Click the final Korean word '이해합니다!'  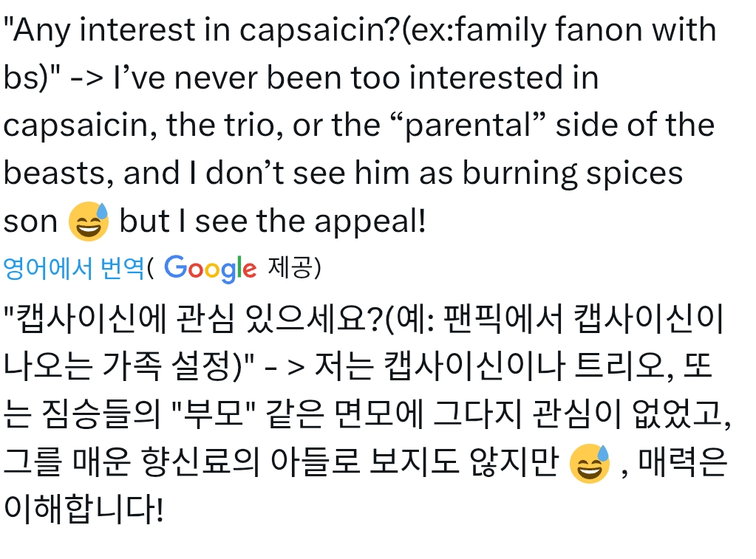tap(83, 510)
